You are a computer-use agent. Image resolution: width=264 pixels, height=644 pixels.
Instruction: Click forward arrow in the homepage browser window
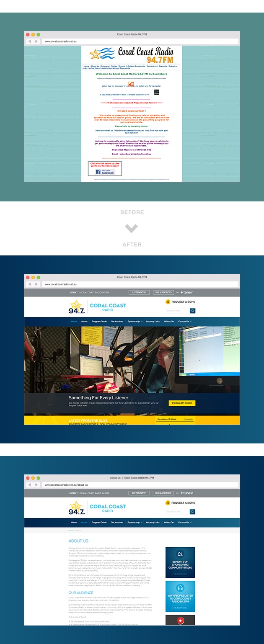[x=36, y=284]
